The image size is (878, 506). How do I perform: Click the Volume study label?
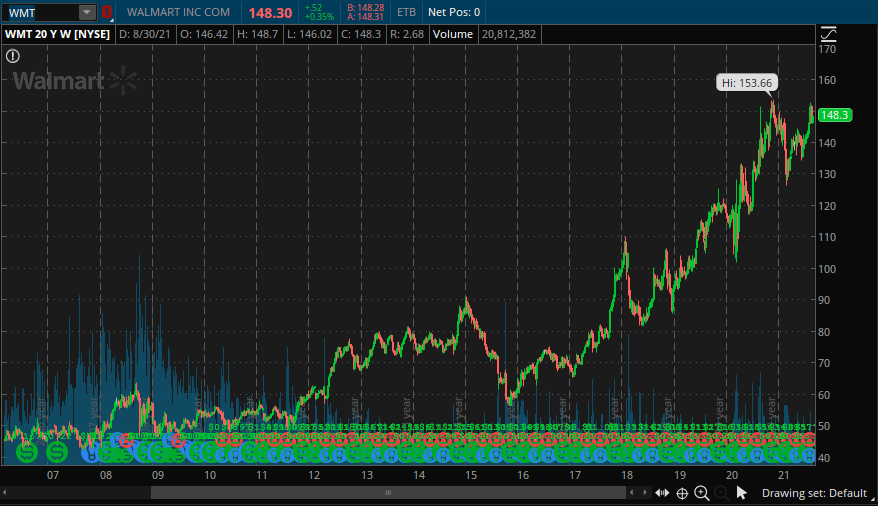452,34
